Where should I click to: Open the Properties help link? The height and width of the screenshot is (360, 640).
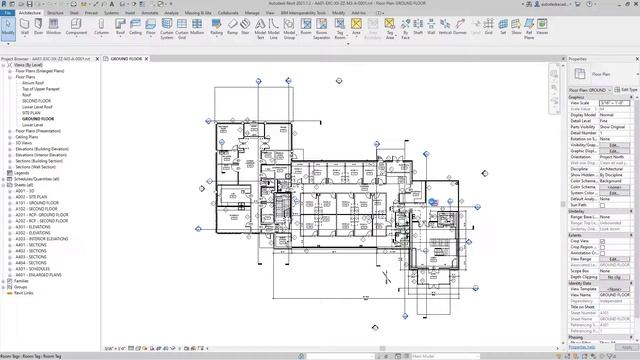point(582,347)
